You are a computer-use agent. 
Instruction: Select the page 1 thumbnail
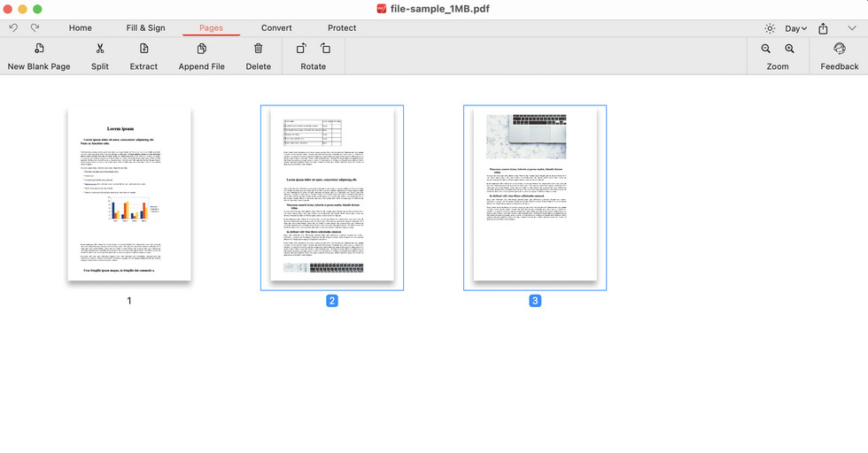point(129,195)
